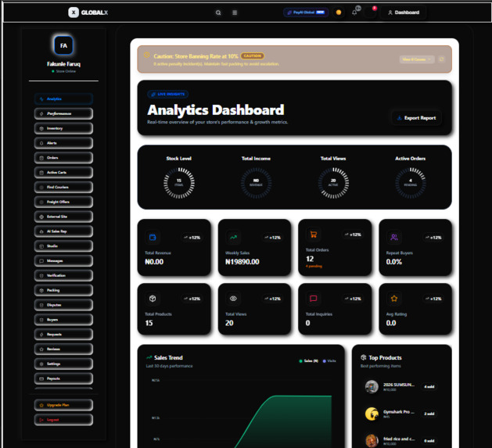Click the trend icon on Weekly Sales card
Image resolution: width=492 pixels, height=448 pixels.
pyautogui.click(x=233, y=238)
